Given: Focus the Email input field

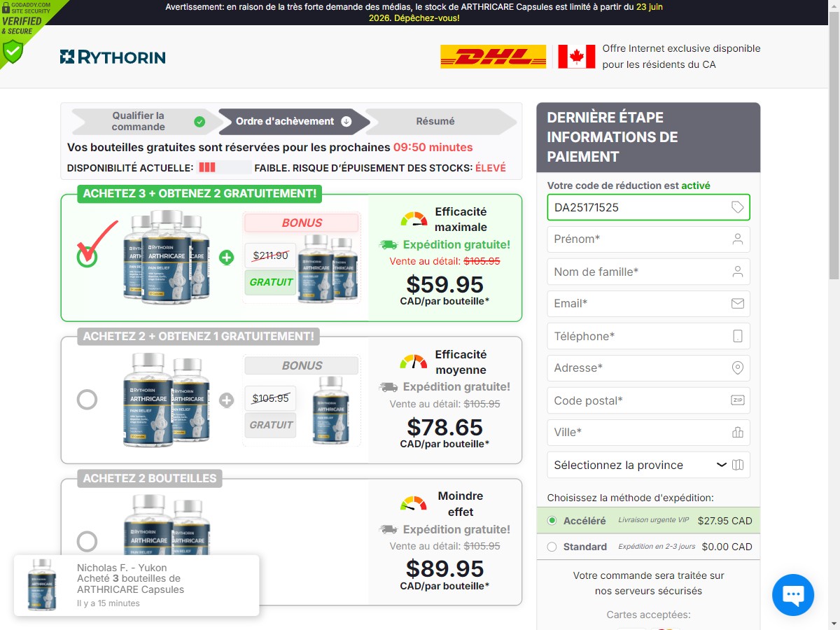Looking at the screenshot, I should tap(648, 304).
